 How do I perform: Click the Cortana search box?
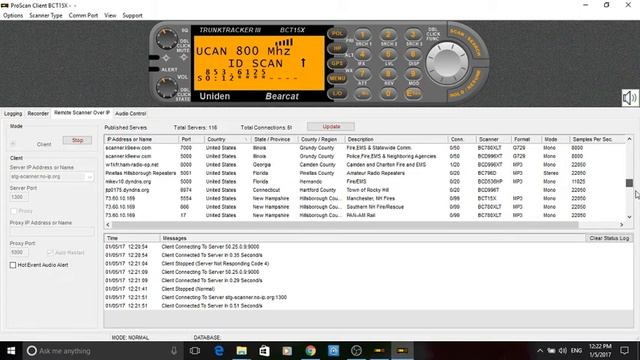[x=102, y=351]
